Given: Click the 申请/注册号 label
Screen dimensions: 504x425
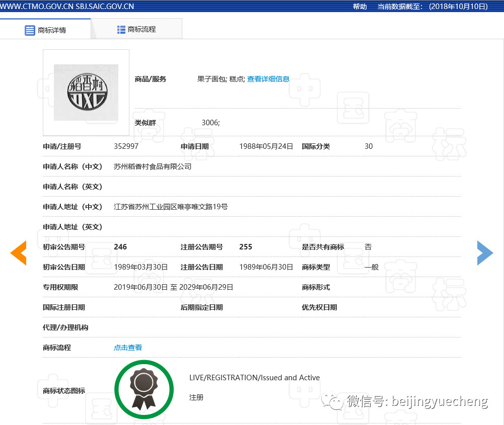Looking at the screenshot, I should [x=62, y=146].
